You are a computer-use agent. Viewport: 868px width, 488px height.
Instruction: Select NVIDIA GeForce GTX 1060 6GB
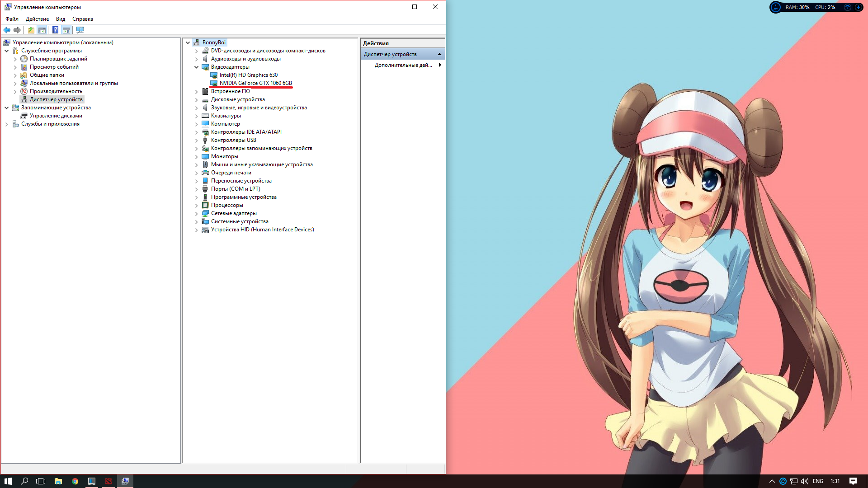pyautogui.click(x=255, y=83)
